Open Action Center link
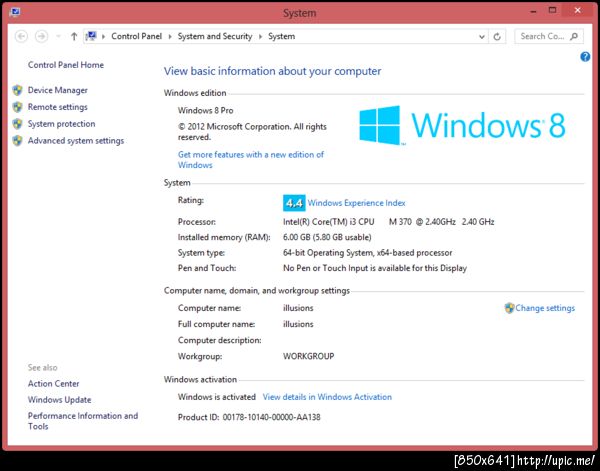Screen dimensions: 600x471 [x=54, y=384]
